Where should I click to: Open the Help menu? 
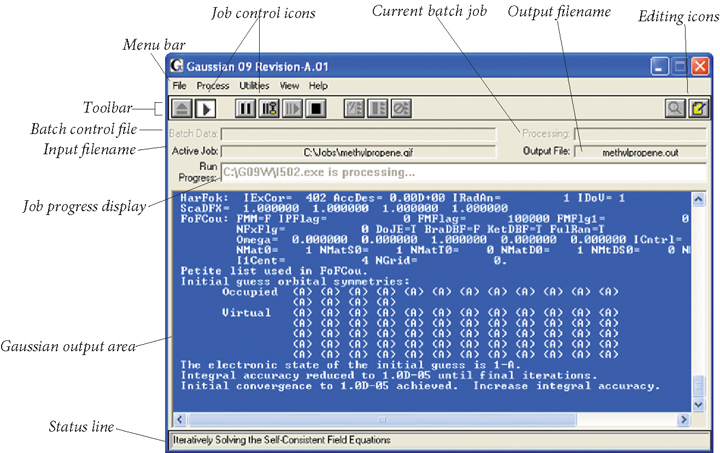pyautogui.click(x=318, y=86)
